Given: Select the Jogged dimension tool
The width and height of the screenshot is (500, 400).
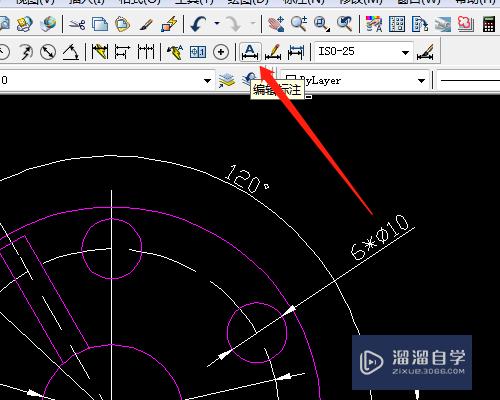Looking at the screenshot, I should (x=26, y=52).
